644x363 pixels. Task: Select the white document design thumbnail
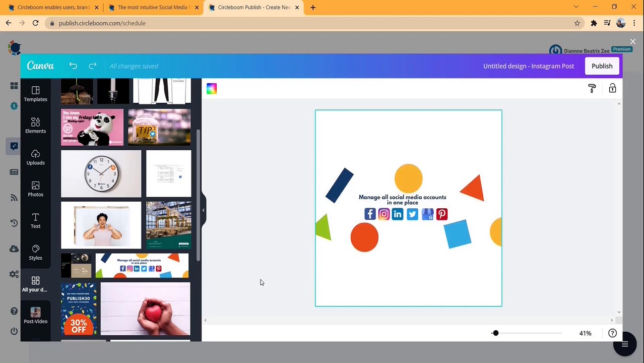click(168, 173)
